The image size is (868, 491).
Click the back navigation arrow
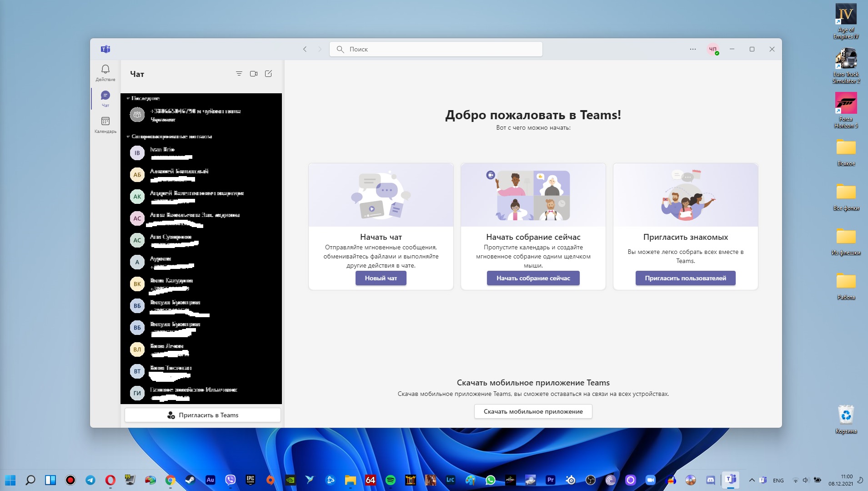(305, 49)
